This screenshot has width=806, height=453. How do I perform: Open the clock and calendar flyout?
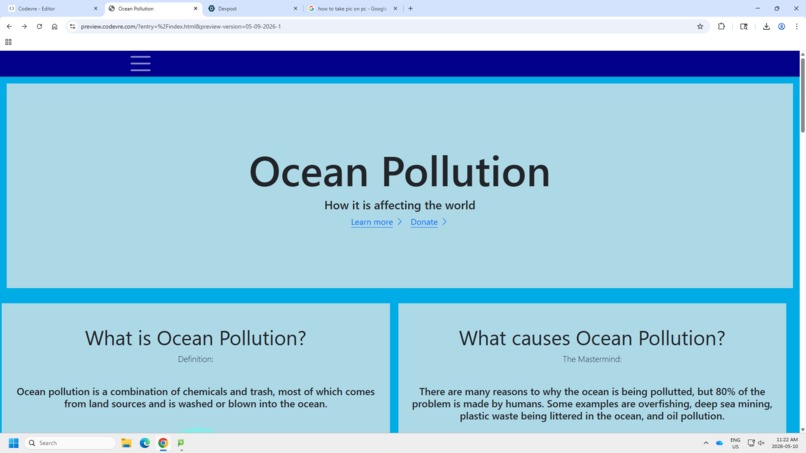pyautogui.click(x=785, y=443)
